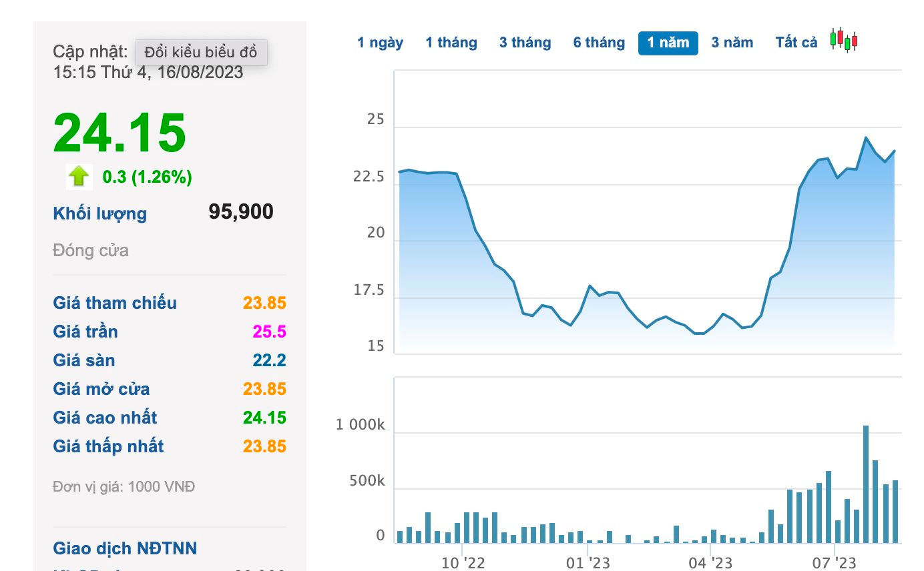Click the tallest volume bar in July 2023
The height and width of the screenshot is (571, 924).
click(x=866, y=484)
